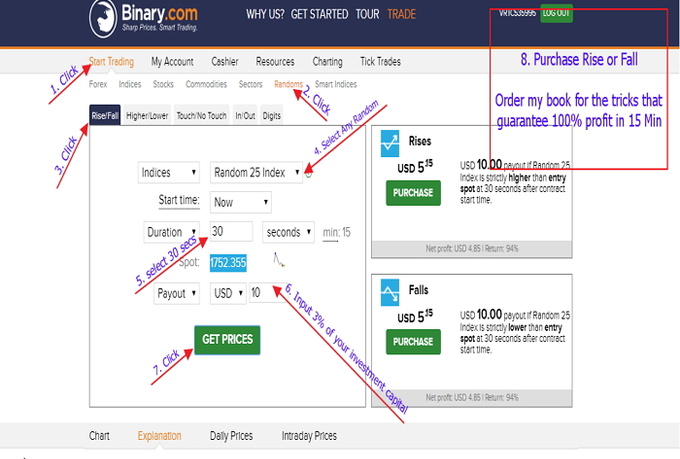
Task: Open the Start Trading tab
Action: (111, 62)
